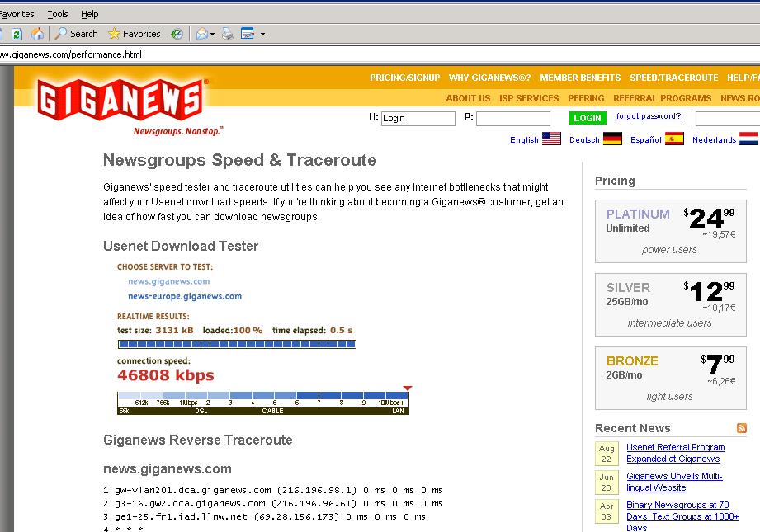Select the PLATINUM Unlimited pricing card

pyautogui.click(x=671, y=231)
